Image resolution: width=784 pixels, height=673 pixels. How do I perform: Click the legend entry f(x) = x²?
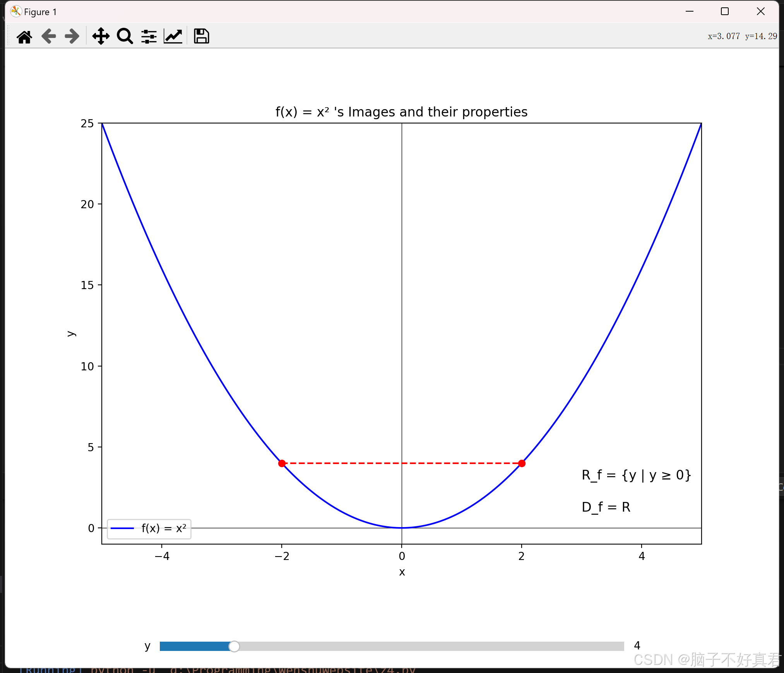pos(149,529)
